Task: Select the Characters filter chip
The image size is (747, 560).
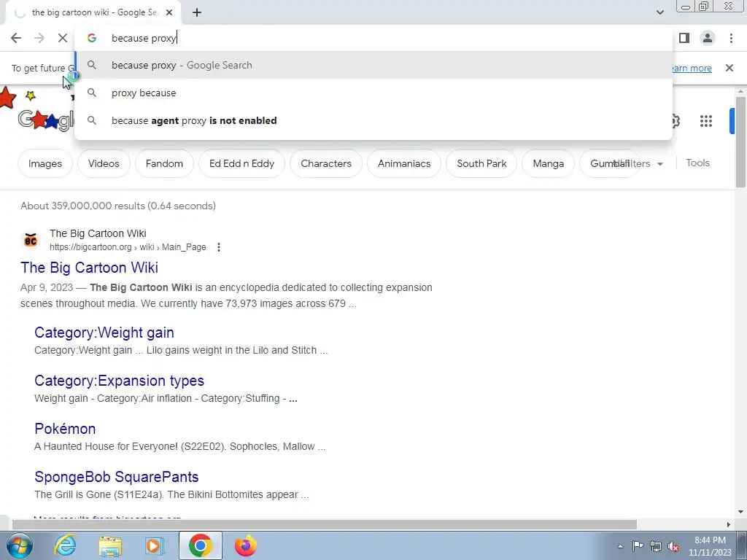Action: click(x=326, y=163)
